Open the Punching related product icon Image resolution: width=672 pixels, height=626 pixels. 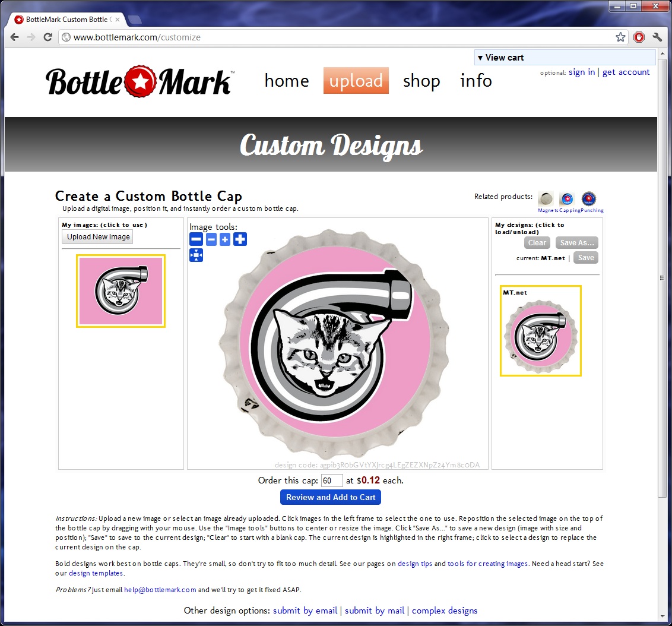pyautogui.click(x=588, y=198)
